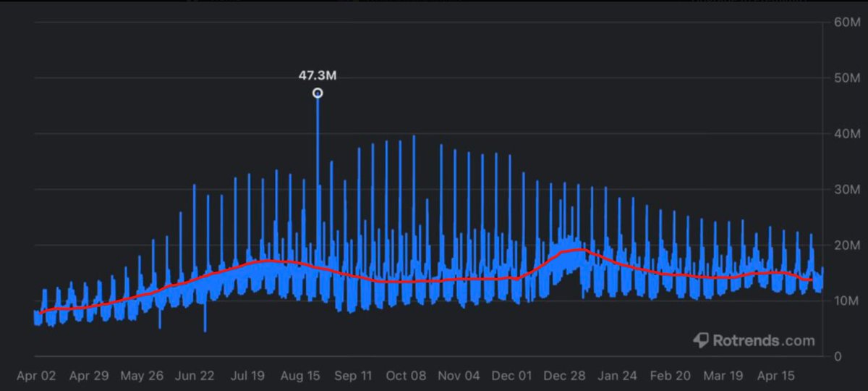The height and width of the screenshot is (391, 868).
Task: Click the 60M y-axis label
Action: point(848,22)
